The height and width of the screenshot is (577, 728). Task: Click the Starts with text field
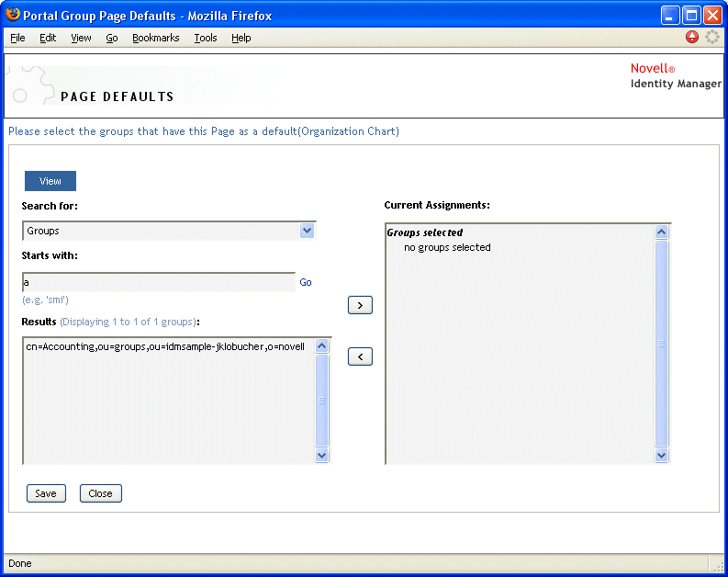(x=158, y=282)
